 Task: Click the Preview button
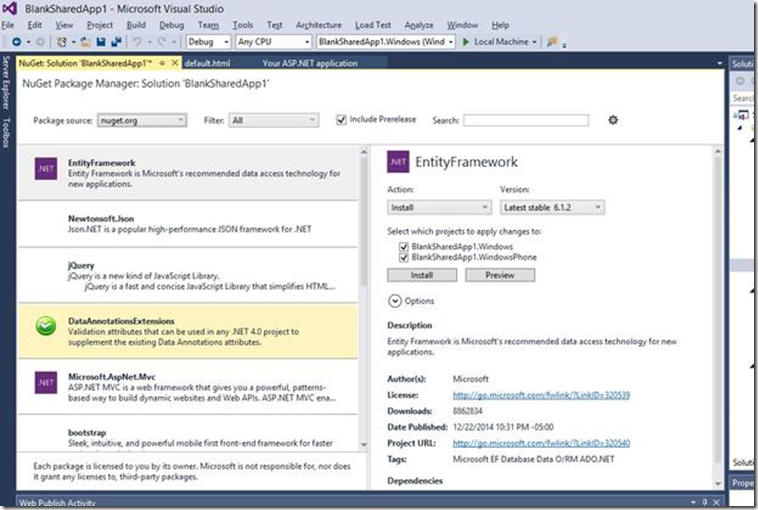[x=499, y=275]
